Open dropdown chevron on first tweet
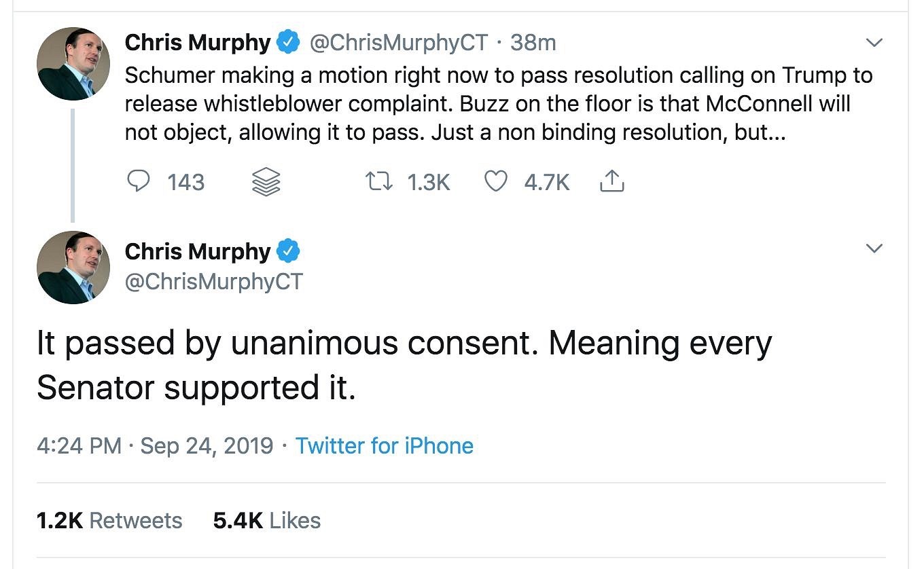Screen dimensions: 924x569 874,43
